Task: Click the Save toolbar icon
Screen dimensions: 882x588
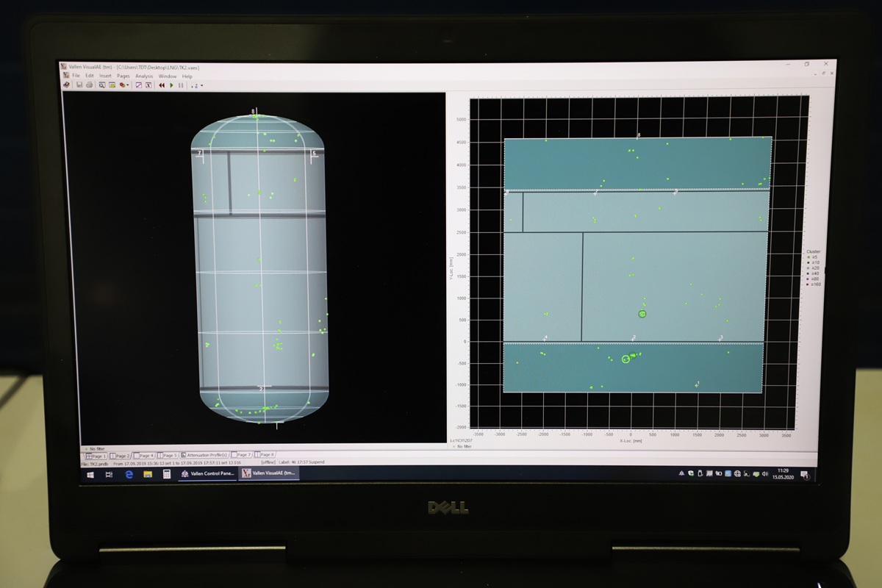Action: 79,85
